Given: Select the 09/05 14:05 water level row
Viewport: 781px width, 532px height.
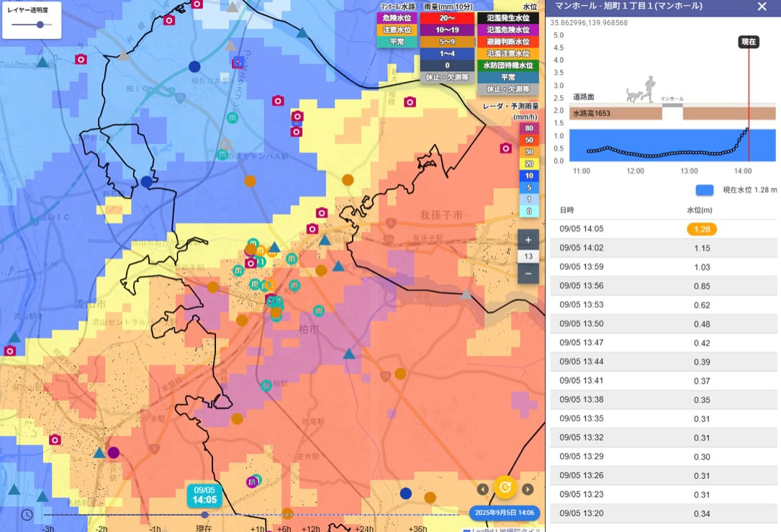Looking at the screenshot, I should point(664,229).
